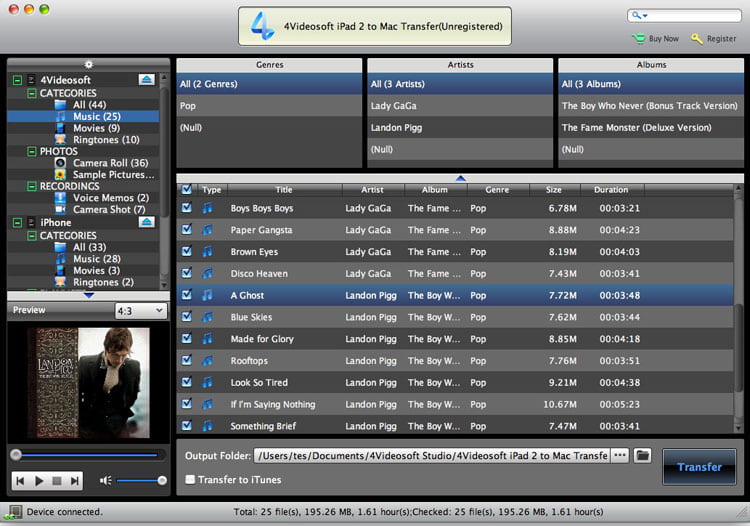Skip to next track in preview
Viewport: 750px width, 526px height.
pyautogui.click(x=76, y=481)
